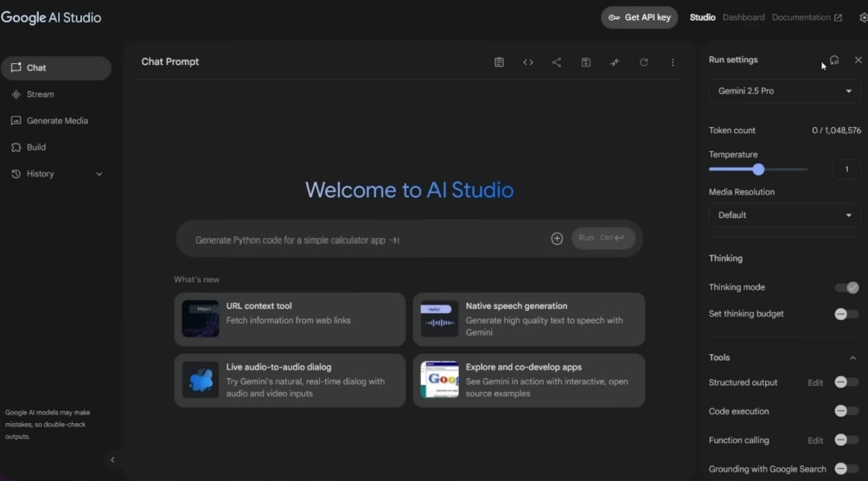The height and width of the screenshot is (481, 868).
Task: Click the Temperature value box
Action: pos(846,170)
